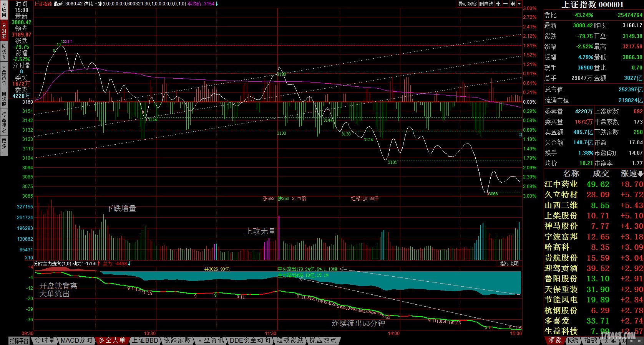
Task: Switch to the 上证BBD indicator tab
Action: tap(145, 340)
